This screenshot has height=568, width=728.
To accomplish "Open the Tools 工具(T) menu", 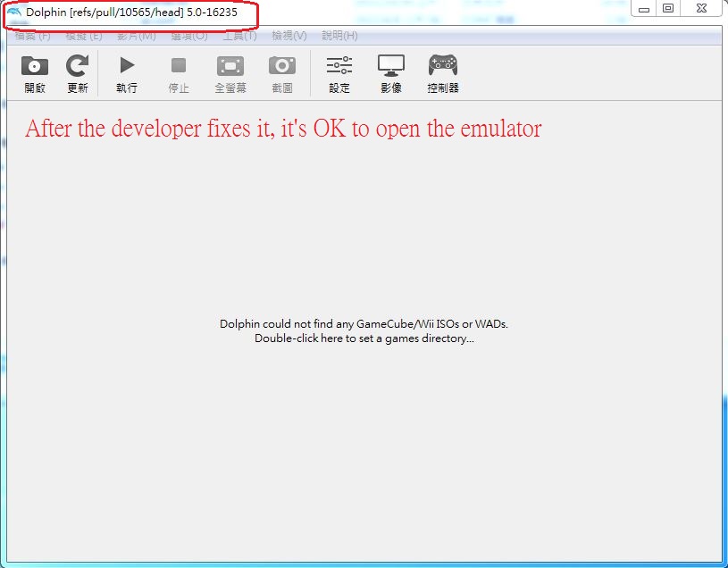I will pos(239,36).
